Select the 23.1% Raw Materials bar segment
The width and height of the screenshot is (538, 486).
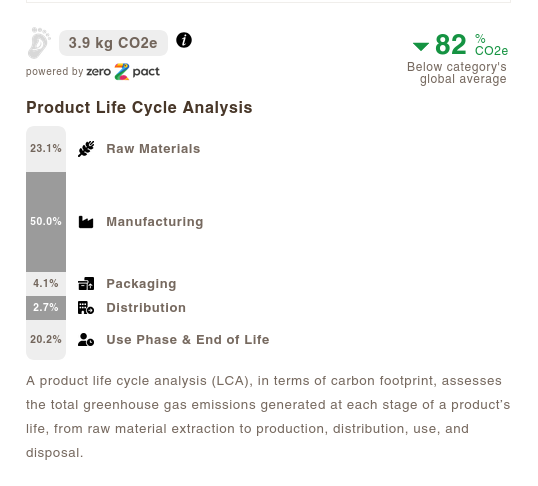click(46, 149)
